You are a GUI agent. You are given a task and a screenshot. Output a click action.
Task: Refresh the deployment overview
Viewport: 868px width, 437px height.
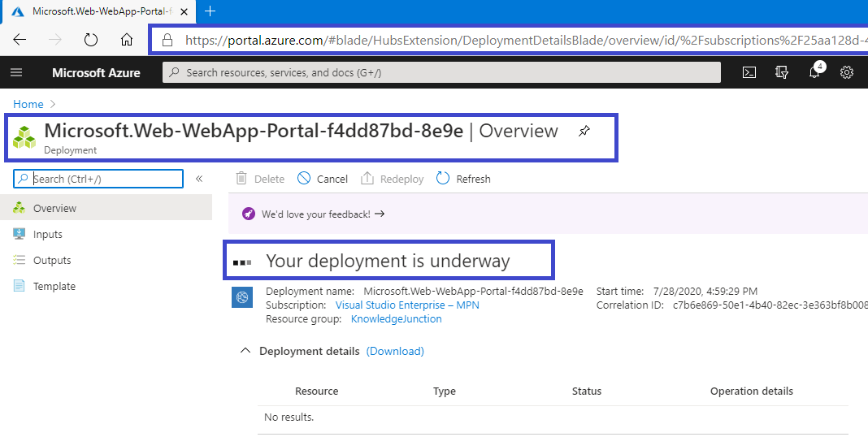(463, 179)
